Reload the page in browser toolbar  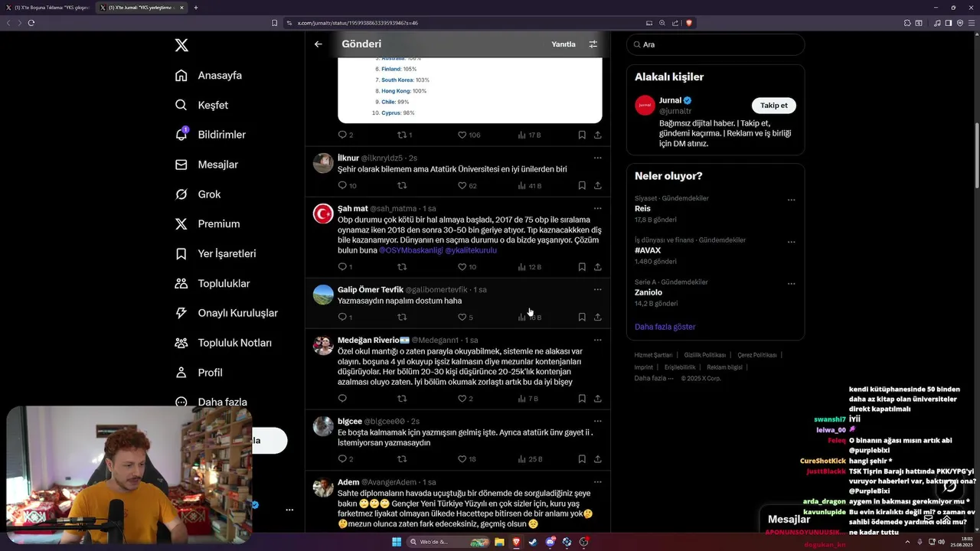click(x=31, y=23)
